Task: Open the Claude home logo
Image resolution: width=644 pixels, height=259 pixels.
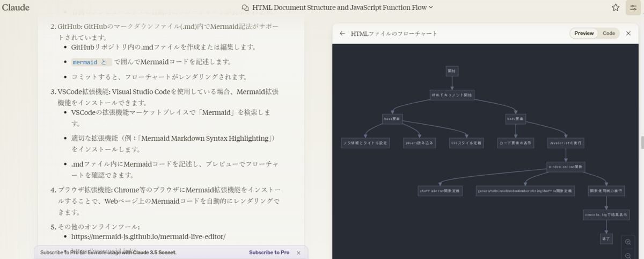Action: point(16,8)
